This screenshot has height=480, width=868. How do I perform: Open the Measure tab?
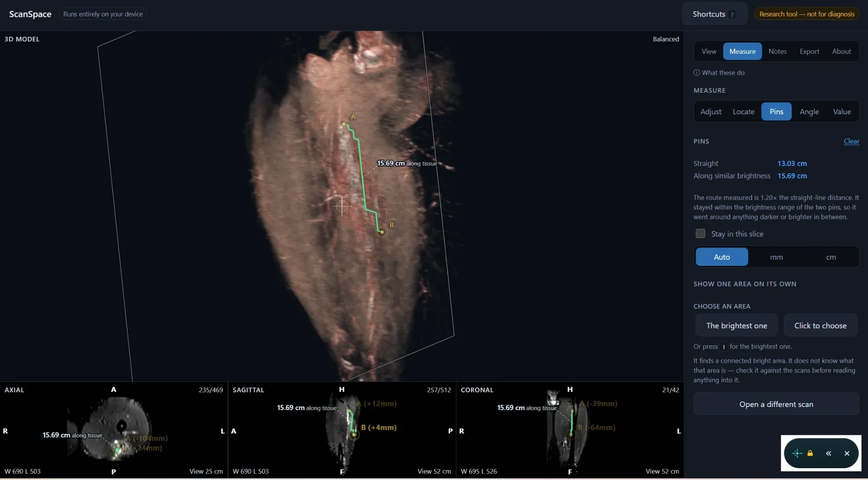point(742,51)
